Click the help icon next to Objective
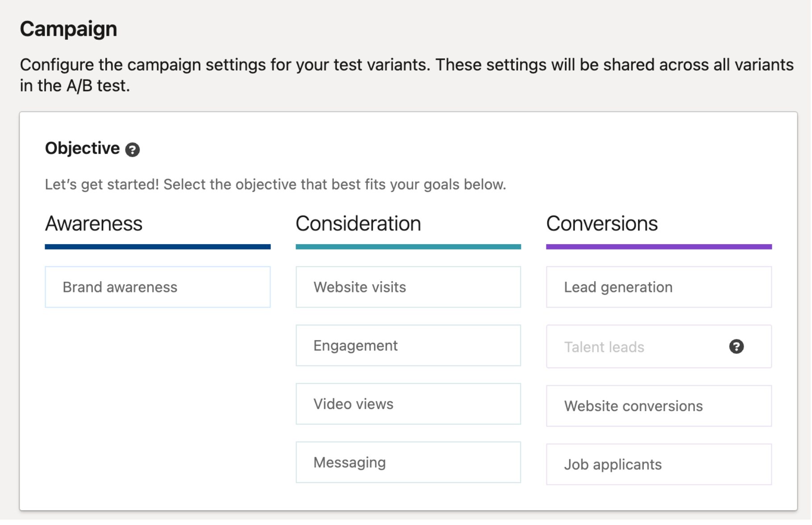Viewport: 812px width, 525px height. tap(133, 149)
